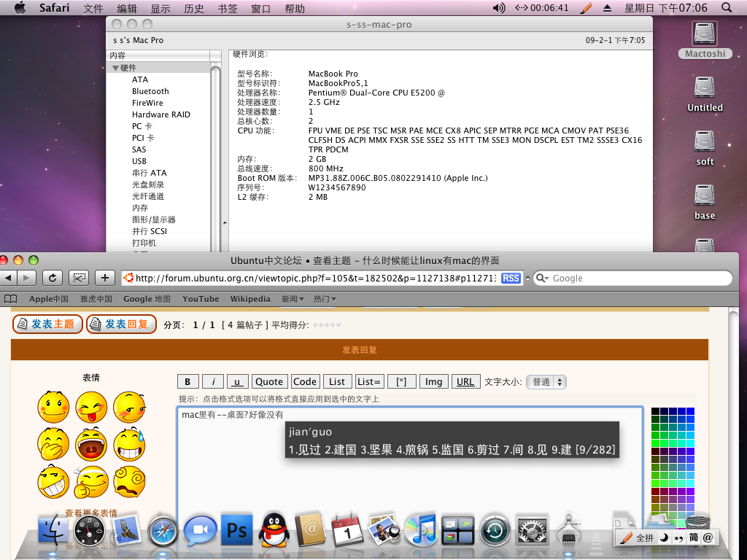747x560 pixels.
Task: Click the 发表主题 new topic button
Action: pos(47,324)
